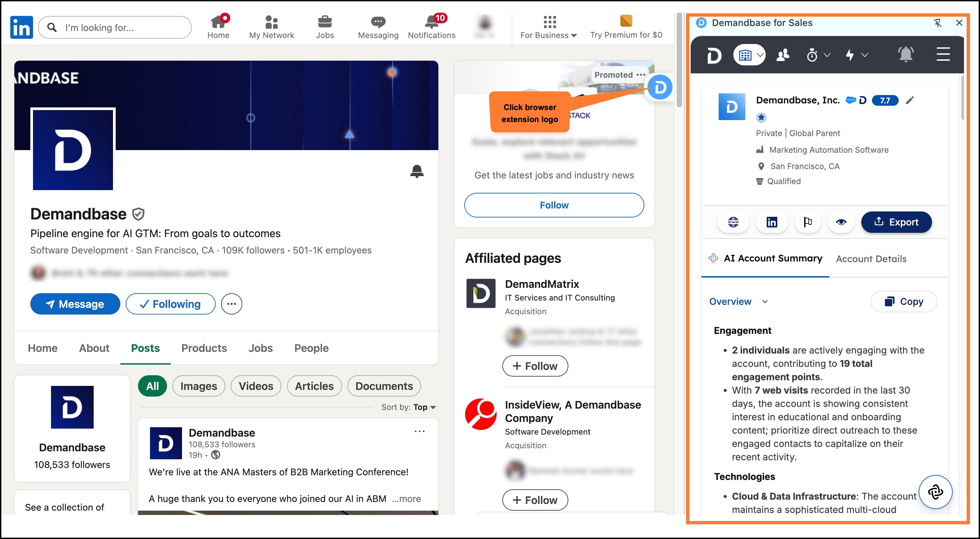Open the company website globe icon

click(x=733, y=222)
